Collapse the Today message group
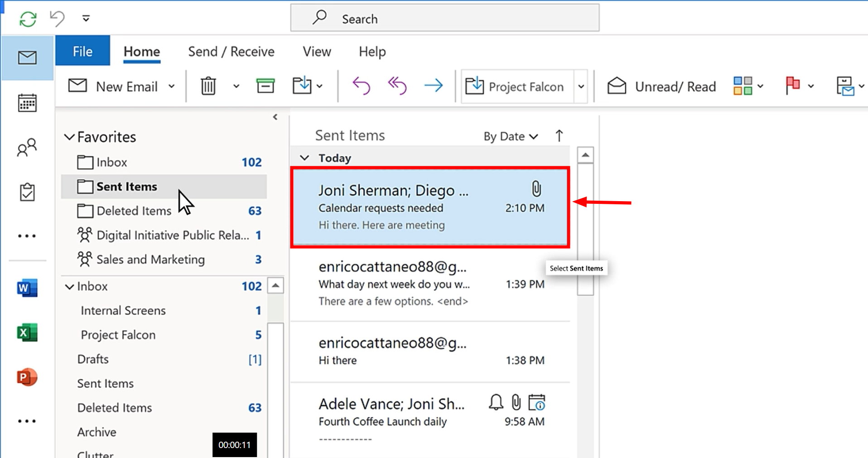The image size is (868, 458). (304, 158)
